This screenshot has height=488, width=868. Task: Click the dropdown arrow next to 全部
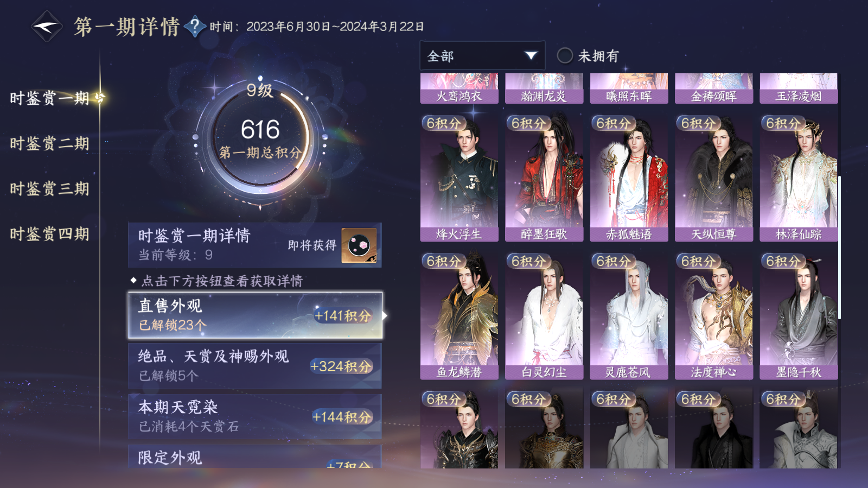click(531, 55)
